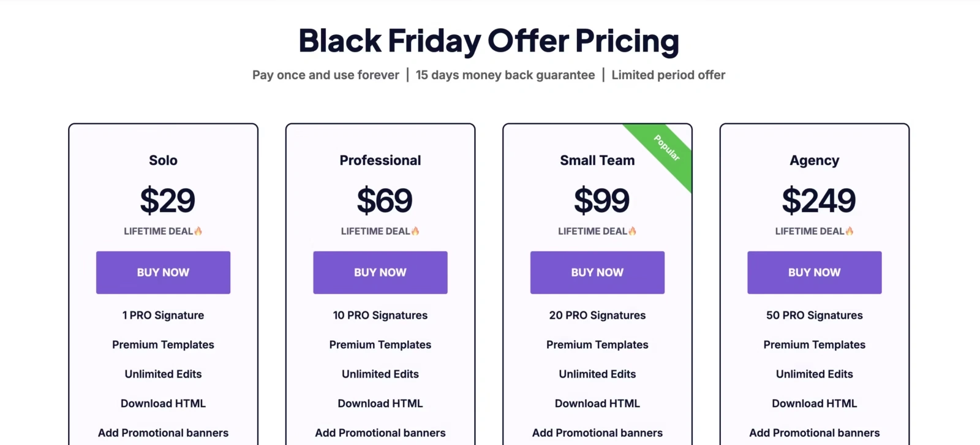Click the fire emoji on Solo's lifetime deal
The height and width of the screenshot is (445, 980).
pos(199,231)
